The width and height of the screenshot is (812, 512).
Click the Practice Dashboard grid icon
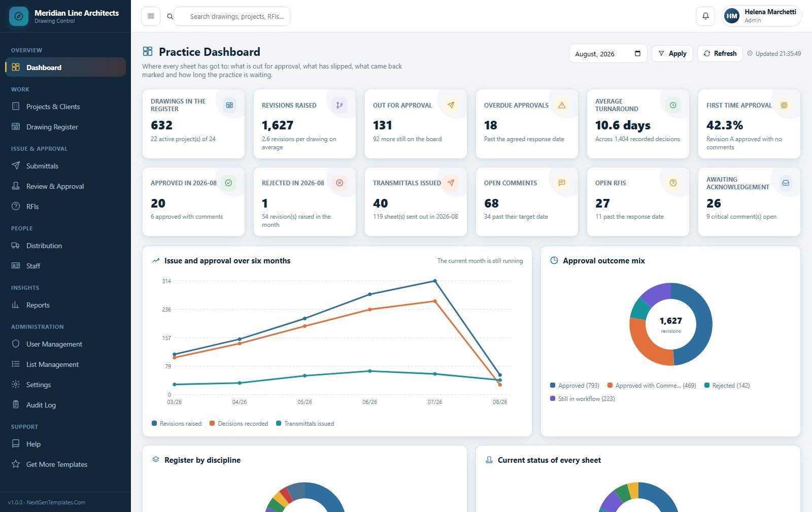click(x=148, y=51)
